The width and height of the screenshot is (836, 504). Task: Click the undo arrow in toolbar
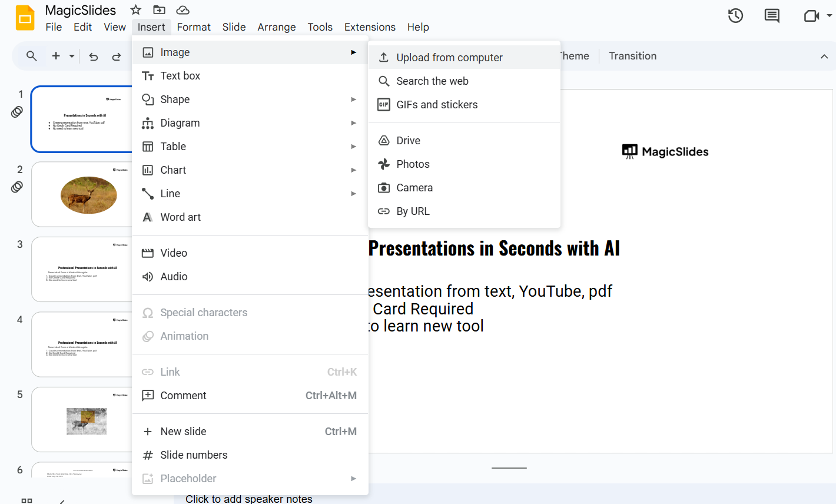pyautogui.click(x=94, y=57)
